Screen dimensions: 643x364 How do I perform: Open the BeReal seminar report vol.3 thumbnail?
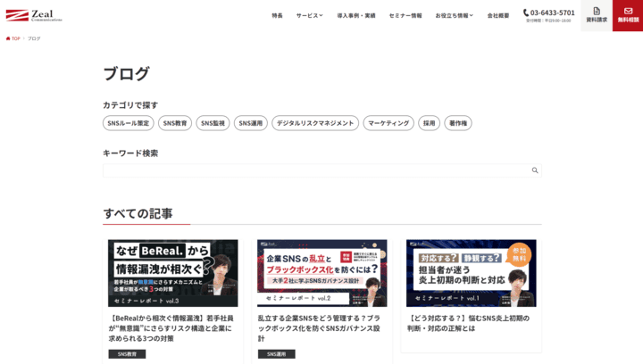172,273
